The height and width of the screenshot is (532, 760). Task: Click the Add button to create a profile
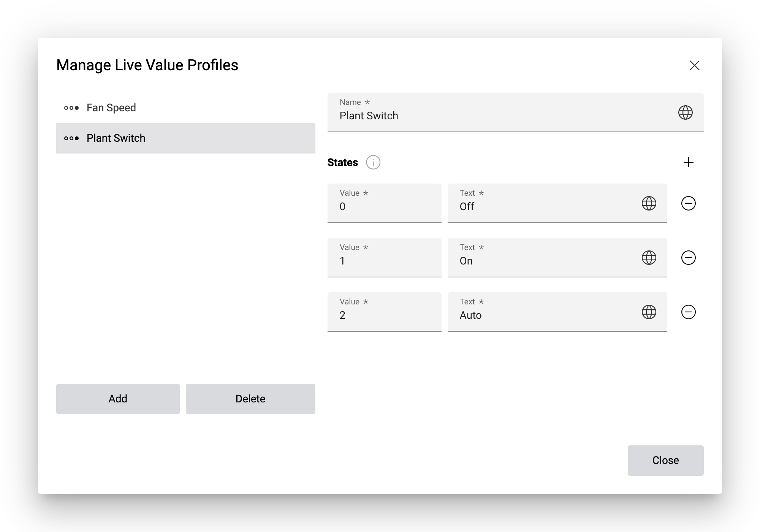(x=118, y=399)
